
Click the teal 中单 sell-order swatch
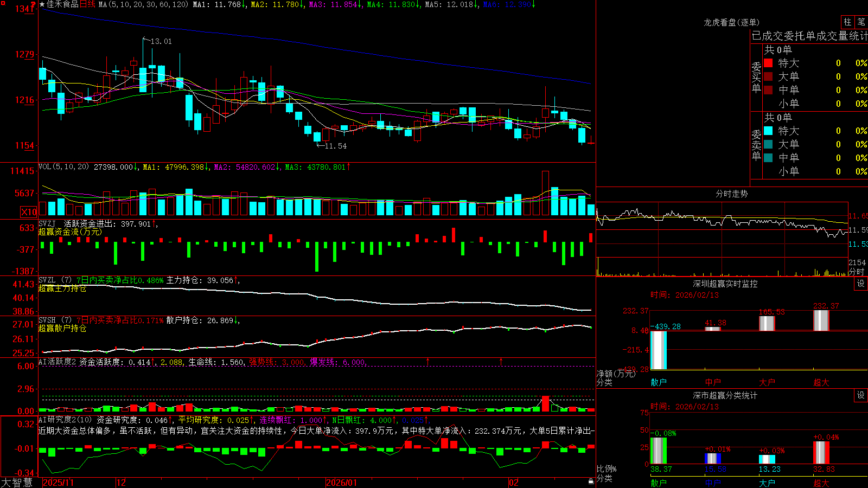coord(768,158)
